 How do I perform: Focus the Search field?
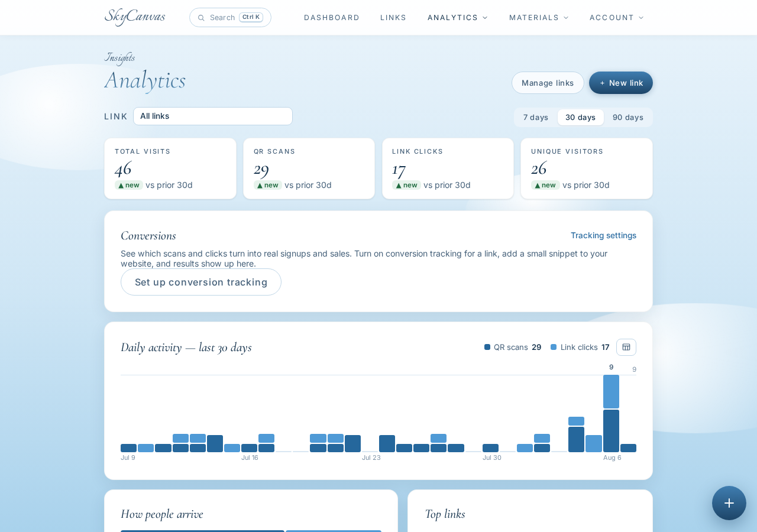point(230,17)
